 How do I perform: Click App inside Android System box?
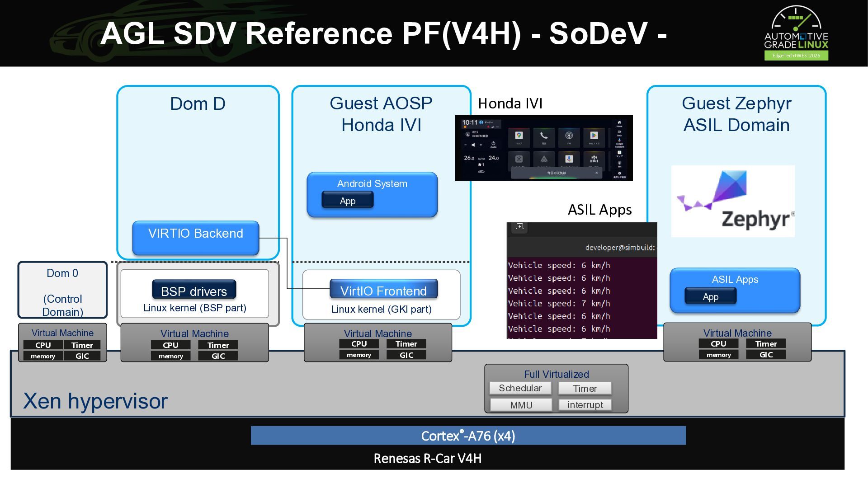click(348, 200)
